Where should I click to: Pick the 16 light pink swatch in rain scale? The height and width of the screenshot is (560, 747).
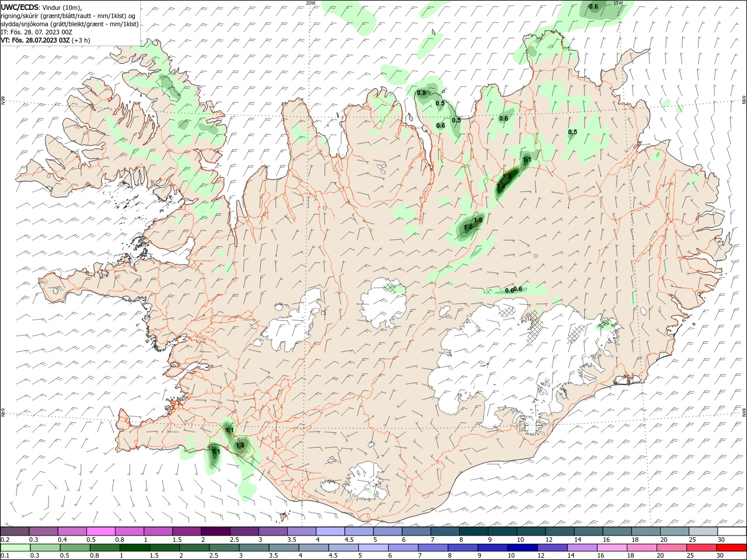612,548
